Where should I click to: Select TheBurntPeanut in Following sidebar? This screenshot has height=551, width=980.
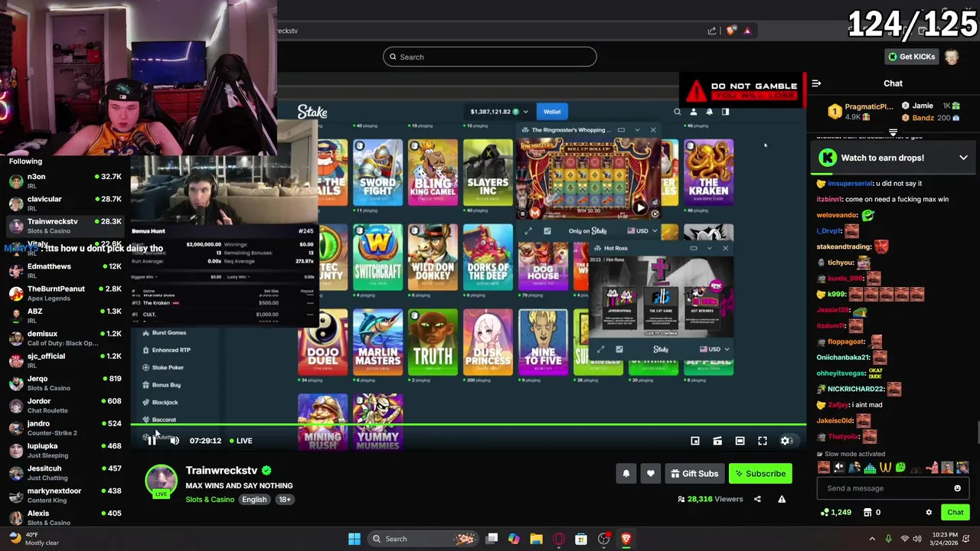point(65,293)
